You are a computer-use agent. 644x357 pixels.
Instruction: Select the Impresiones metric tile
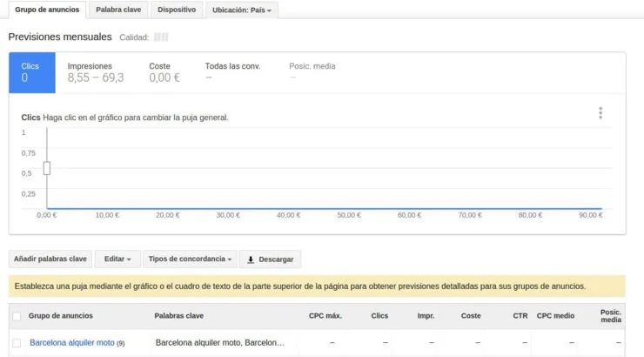[x=96, y=72]
